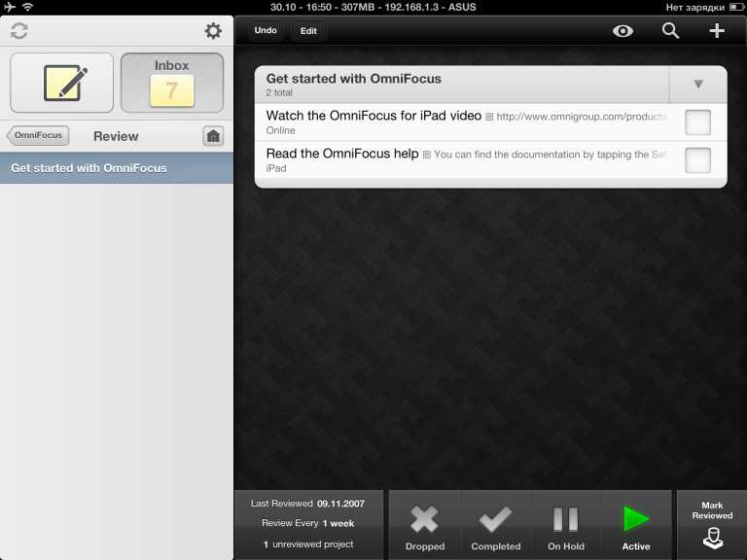747x560 pixels.
Task: Set project status to Dropped
Action: click(x=424, y=527)
